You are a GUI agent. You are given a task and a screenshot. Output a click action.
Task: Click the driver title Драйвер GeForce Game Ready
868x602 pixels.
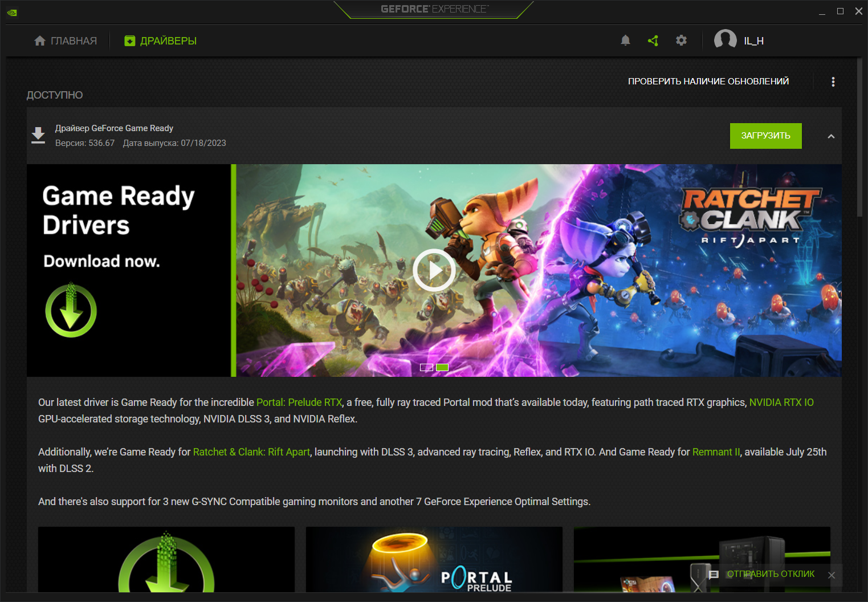pos(114,128)
